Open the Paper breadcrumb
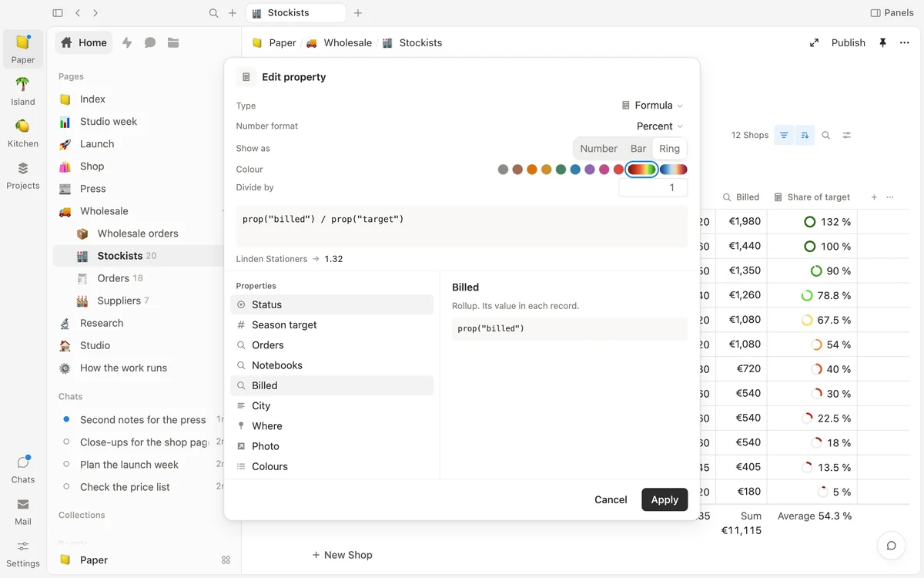924x578 pixels. click(x=274, y=42)
